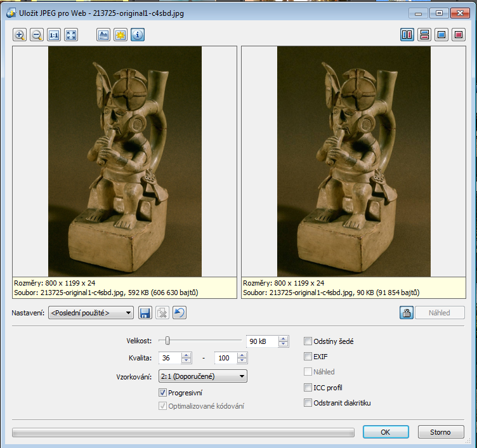
Task: Click the Náhled preview button
Action: (440, 313)
